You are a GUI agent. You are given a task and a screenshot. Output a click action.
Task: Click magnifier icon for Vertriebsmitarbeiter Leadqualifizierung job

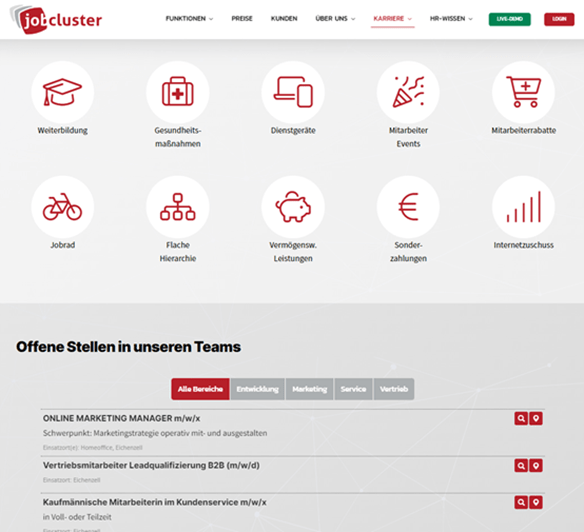521,465
